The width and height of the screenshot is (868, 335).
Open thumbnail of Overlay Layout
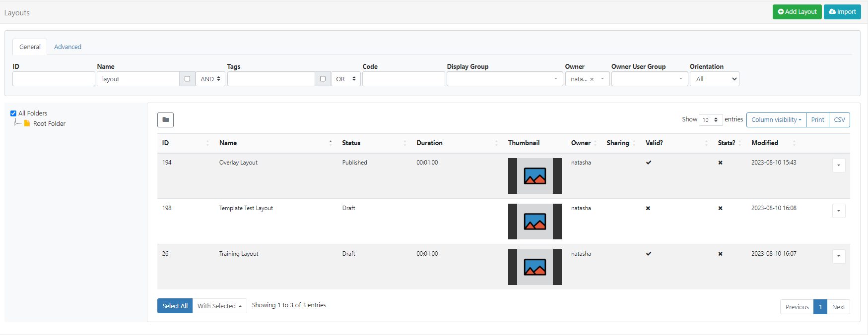point(534,176)
